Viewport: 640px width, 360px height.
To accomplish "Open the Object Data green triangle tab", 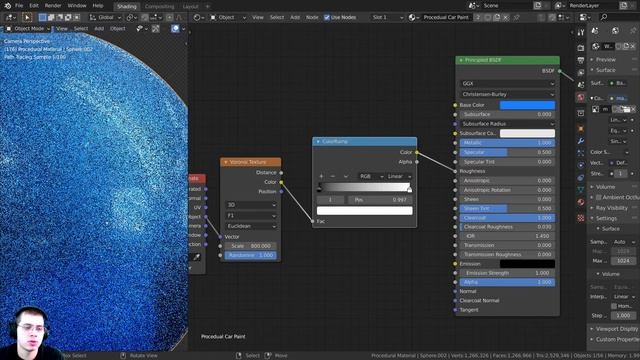I will tap(581, 190).
